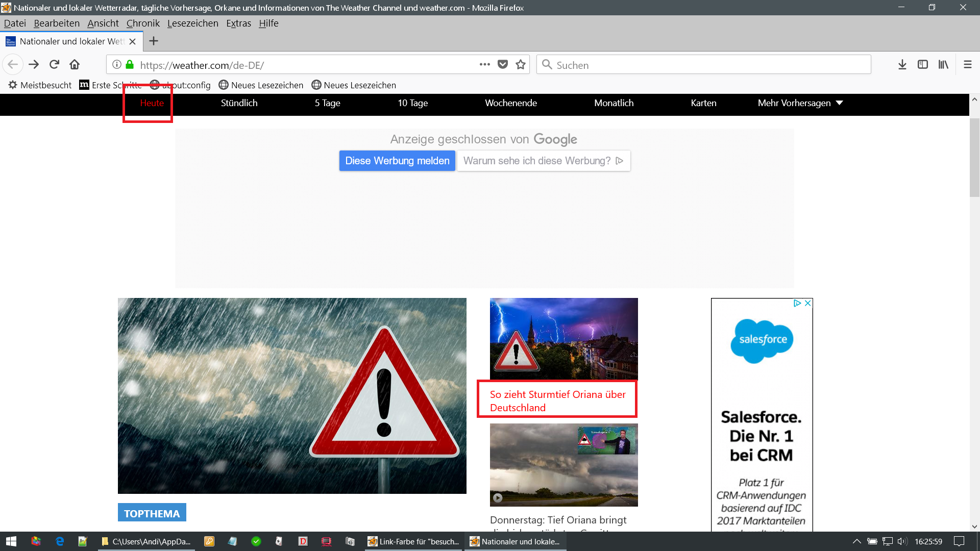The height and width of the screenshot is (551, 980).
Task: Click the Pocket save icon
Action: (503, 65)
